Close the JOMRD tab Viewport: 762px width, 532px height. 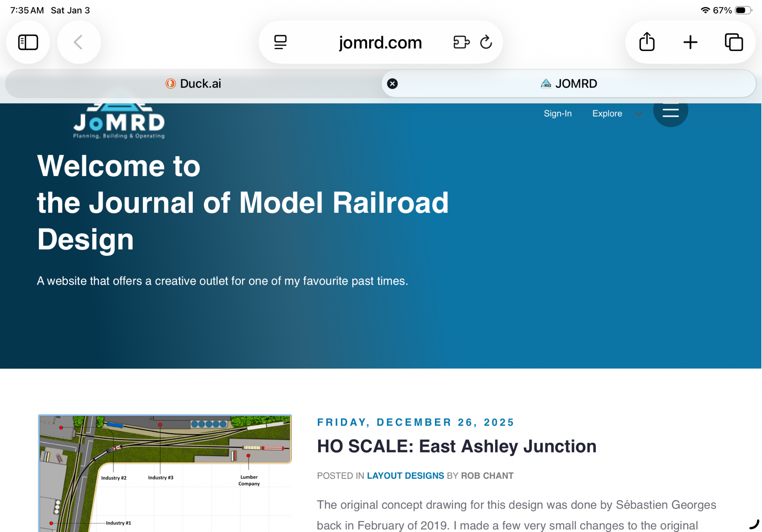[x=392, y=84]
